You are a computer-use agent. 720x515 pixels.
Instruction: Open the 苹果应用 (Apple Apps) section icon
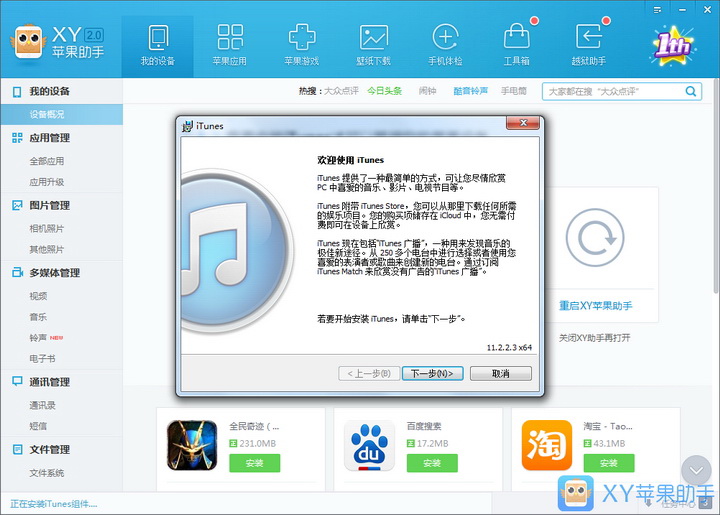229,38
